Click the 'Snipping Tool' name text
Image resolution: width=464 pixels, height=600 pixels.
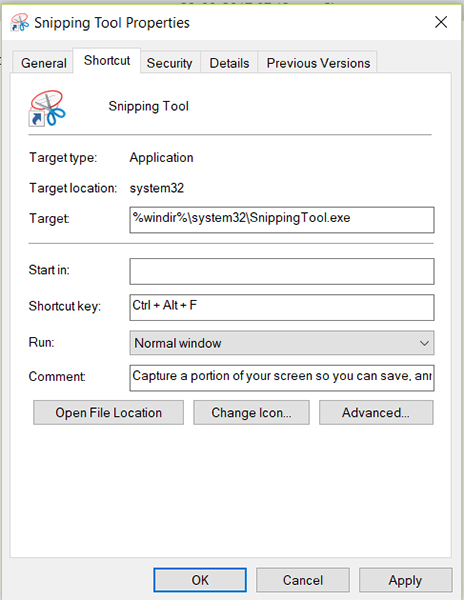148,106
